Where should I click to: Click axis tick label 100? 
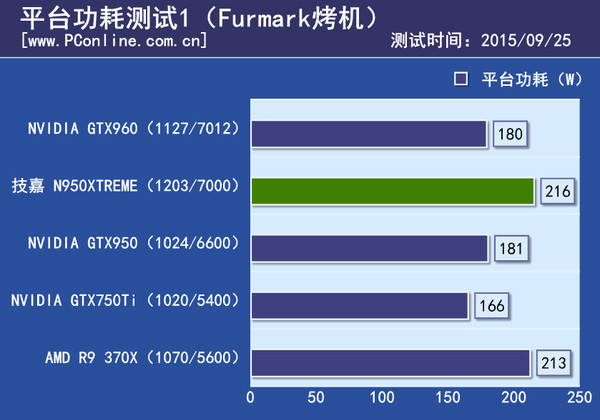coord(382,397)
